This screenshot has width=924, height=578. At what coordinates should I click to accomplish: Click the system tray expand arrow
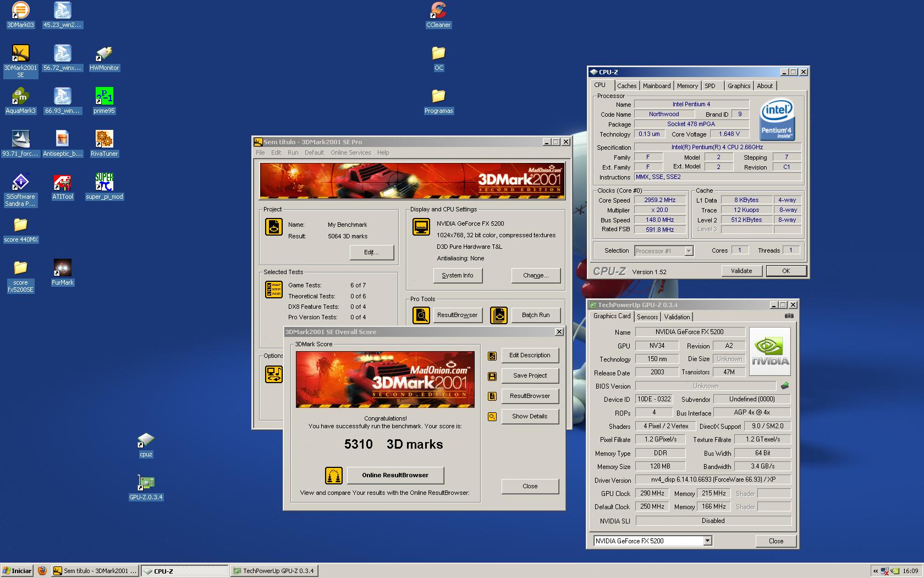876,571
